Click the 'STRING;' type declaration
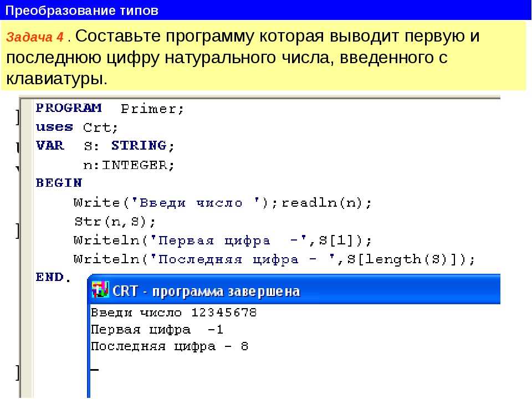The width and height of the screenshot is (532, 399). 142,146
